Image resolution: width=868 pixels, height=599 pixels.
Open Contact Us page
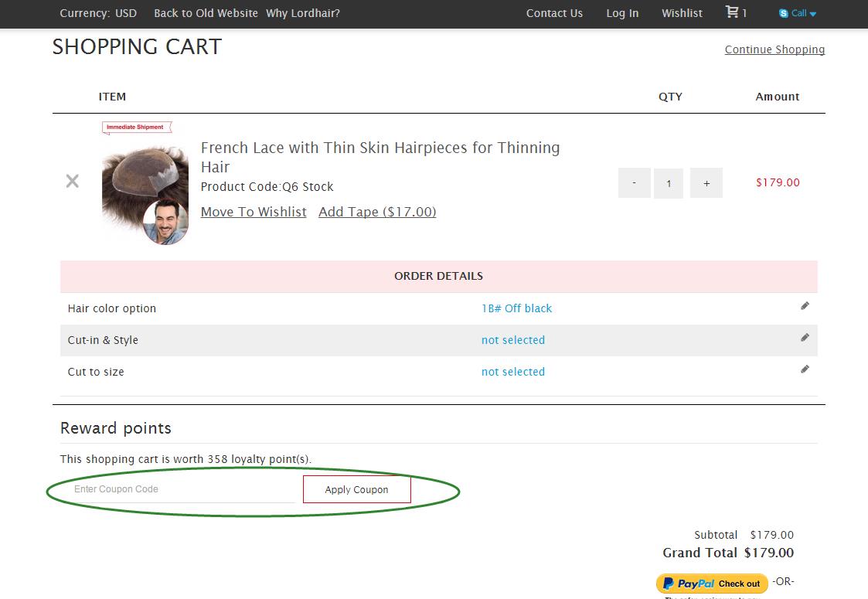pyautogui.click(x=554, y=13)
